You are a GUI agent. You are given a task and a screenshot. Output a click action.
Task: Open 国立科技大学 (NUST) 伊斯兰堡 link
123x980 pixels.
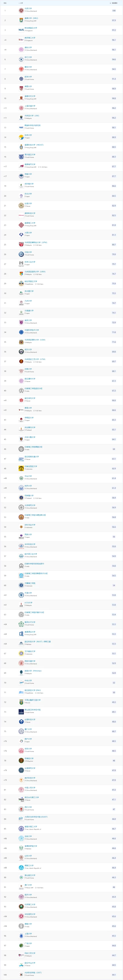[x=38, y=641]
